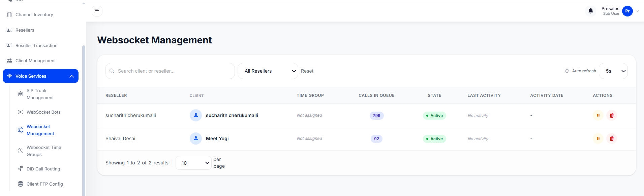Click the sidebar vertical scrollbar
644x196 pixels.
click(84, 120)
